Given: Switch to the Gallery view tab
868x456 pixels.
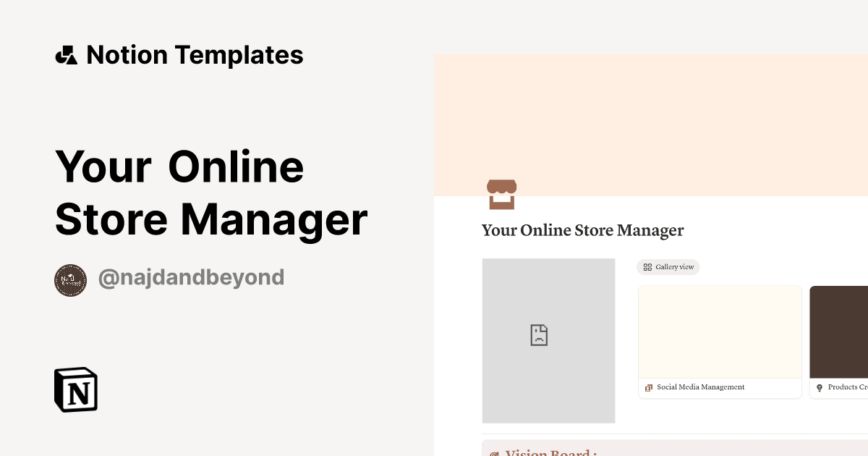Looking at the screenshot, I should (x=668, y=266).
